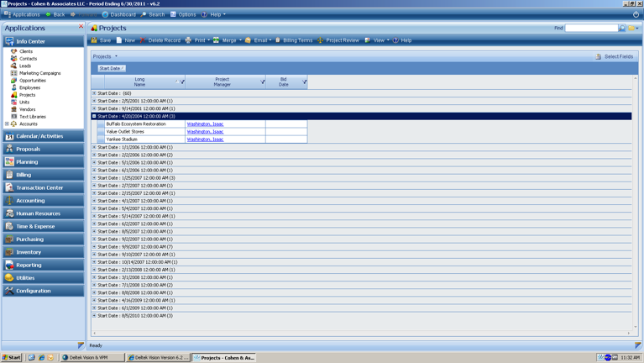This screenshot has height=363, width=644.
Task: Click the Dashboard icon in top bar
Action: [105, 14]
